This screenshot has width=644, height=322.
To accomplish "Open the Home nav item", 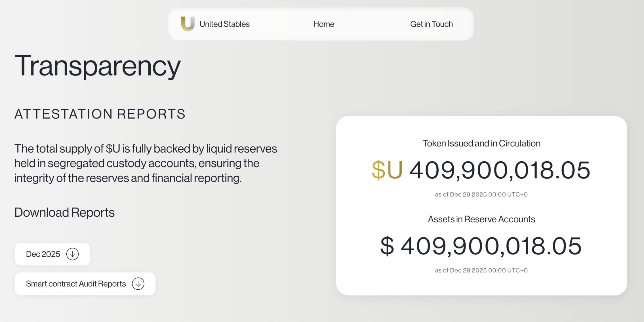I will (x=323, y=24).
